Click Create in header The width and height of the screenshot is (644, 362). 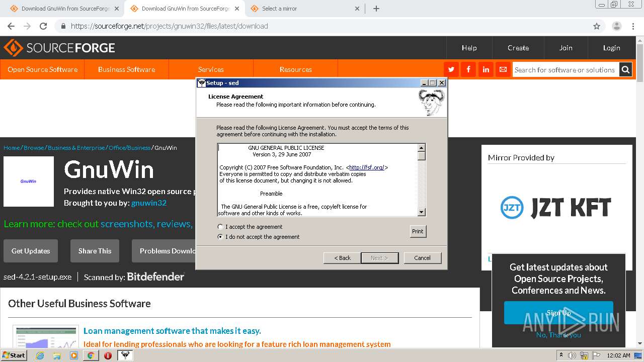518,48
